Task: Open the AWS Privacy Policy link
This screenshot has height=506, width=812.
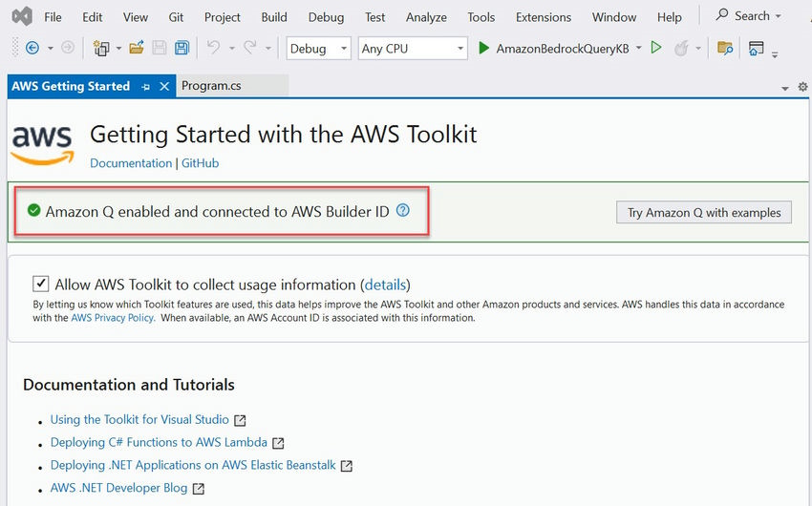Action: point(113,318)
